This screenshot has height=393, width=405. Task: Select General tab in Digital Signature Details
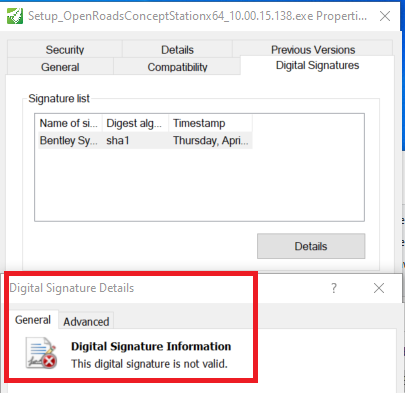(x=33, y=320)
